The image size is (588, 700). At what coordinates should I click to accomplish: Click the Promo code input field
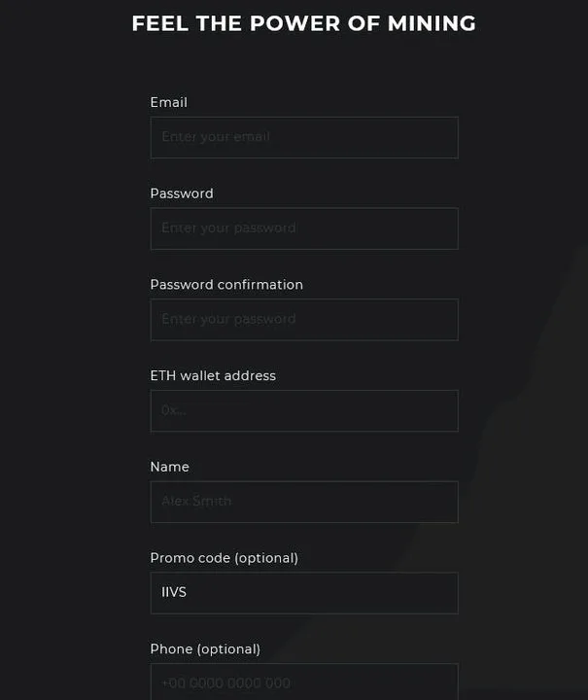[x=303, y=592]
